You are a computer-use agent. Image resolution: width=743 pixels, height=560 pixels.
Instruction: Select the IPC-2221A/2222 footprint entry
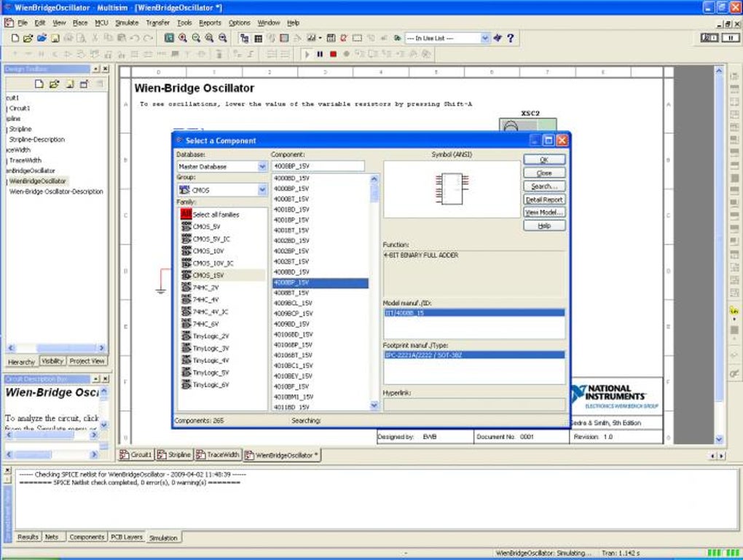474,355
